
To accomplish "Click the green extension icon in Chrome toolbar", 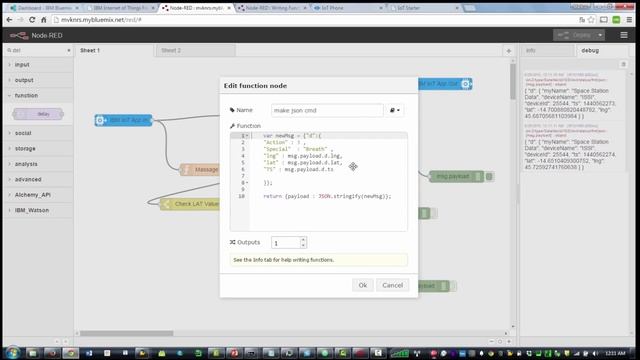I will coord(616,20).
